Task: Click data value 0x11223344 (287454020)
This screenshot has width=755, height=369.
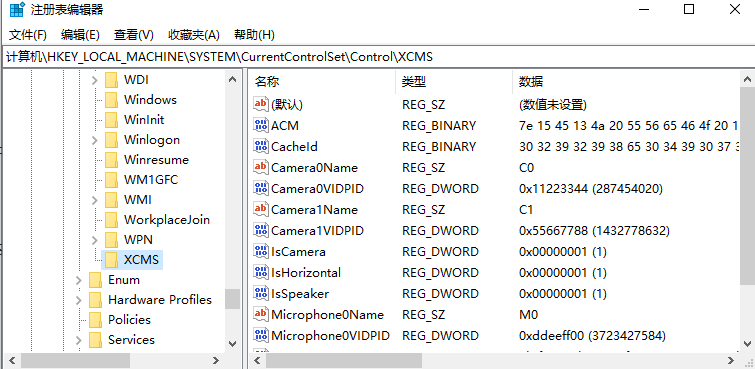Action: 591,189
